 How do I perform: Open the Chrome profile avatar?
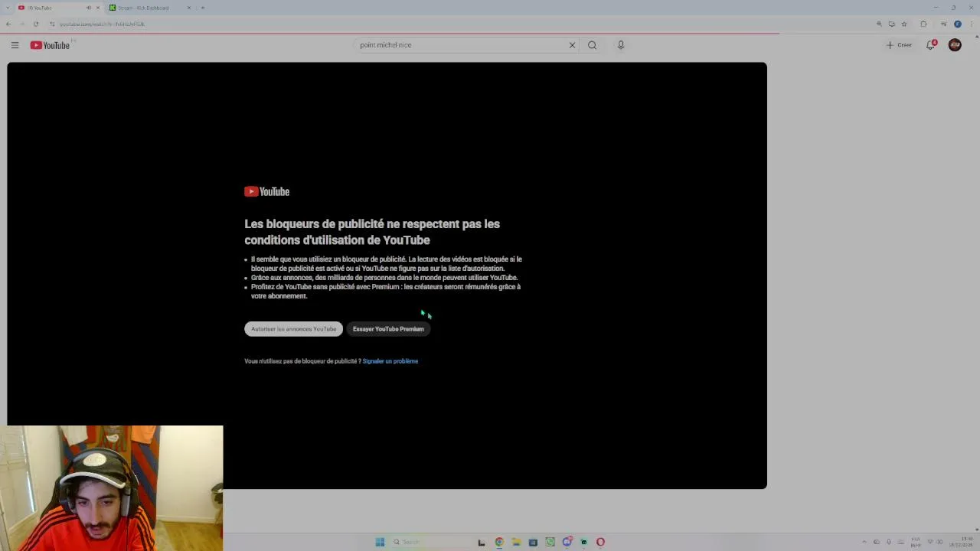[x=958, y=24]
